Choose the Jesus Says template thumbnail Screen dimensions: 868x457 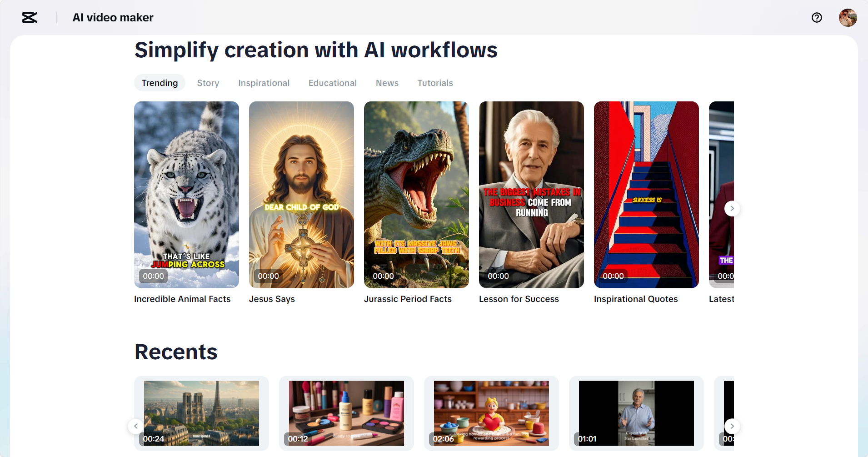(301, 194)
